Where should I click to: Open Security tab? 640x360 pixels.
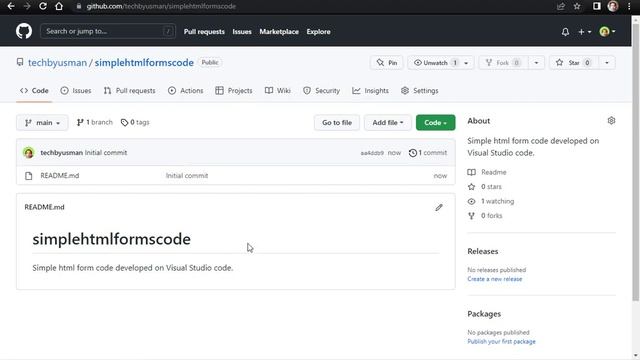coord(322,91)
